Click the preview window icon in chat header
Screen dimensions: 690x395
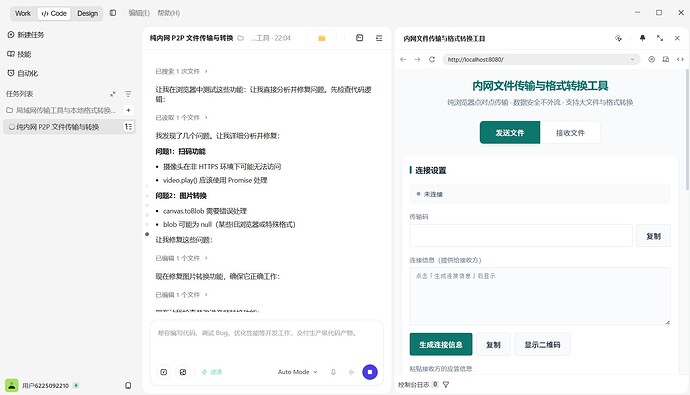pos(360,38)
